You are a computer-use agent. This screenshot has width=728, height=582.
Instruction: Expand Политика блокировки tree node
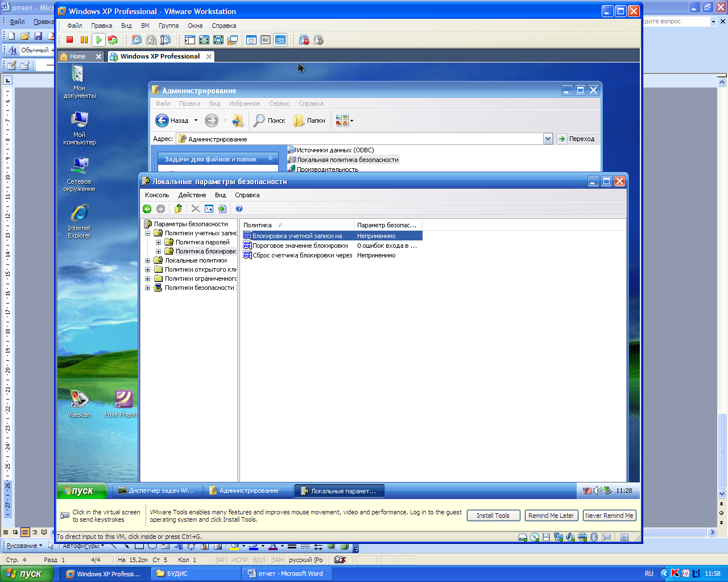coord(159,251)
